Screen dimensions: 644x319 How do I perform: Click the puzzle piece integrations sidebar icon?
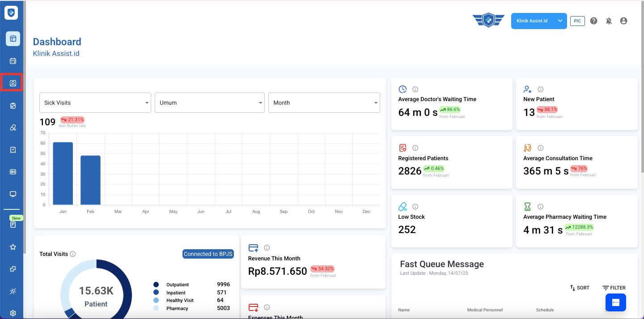pos(13,269)
